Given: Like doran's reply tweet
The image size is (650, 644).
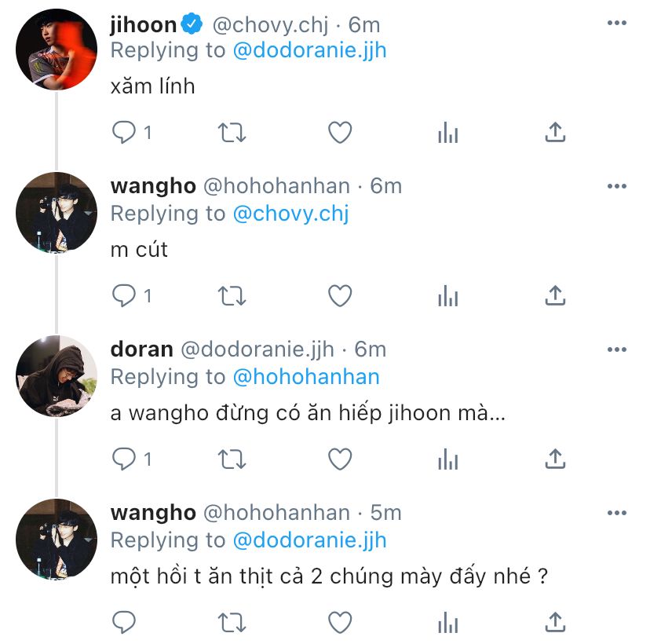Looking at the screenshot, I should [340, 459].
